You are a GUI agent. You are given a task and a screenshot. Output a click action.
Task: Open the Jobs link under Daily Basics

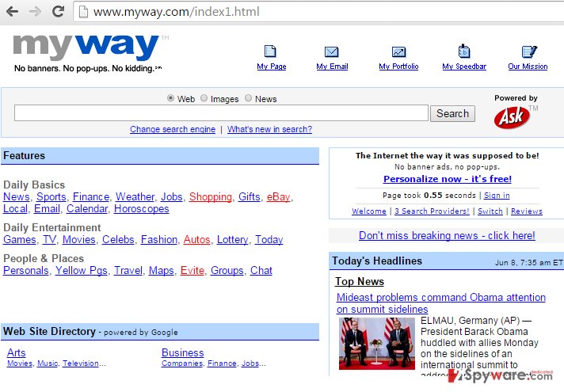tap(172, 197)
